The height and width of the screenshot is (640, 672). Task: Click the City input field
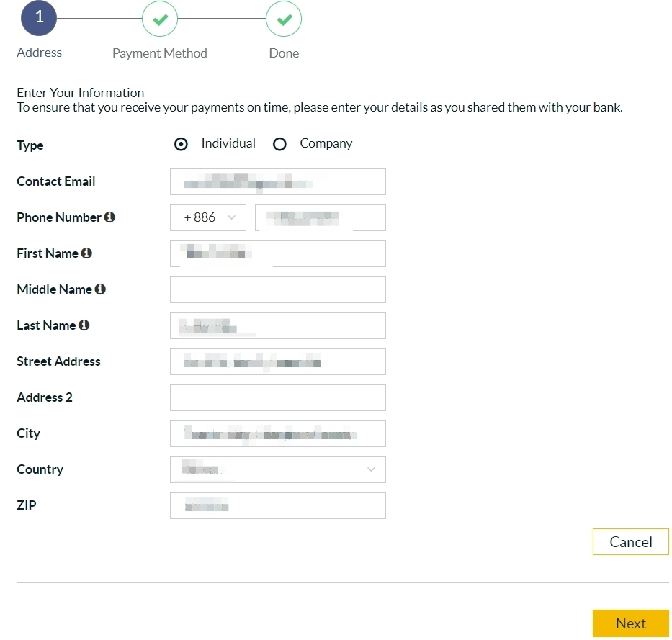tap(278, 433)
